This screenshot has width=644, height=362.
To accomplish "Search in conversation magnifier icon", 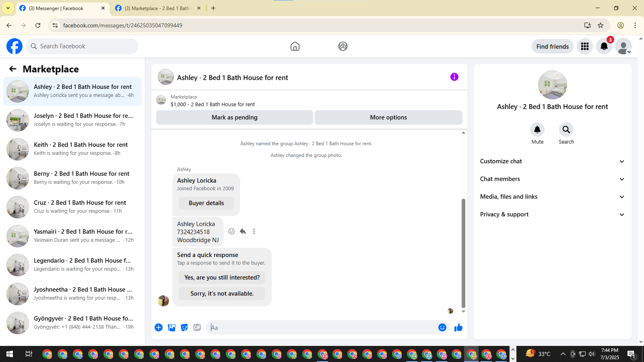I will point(566,130).
